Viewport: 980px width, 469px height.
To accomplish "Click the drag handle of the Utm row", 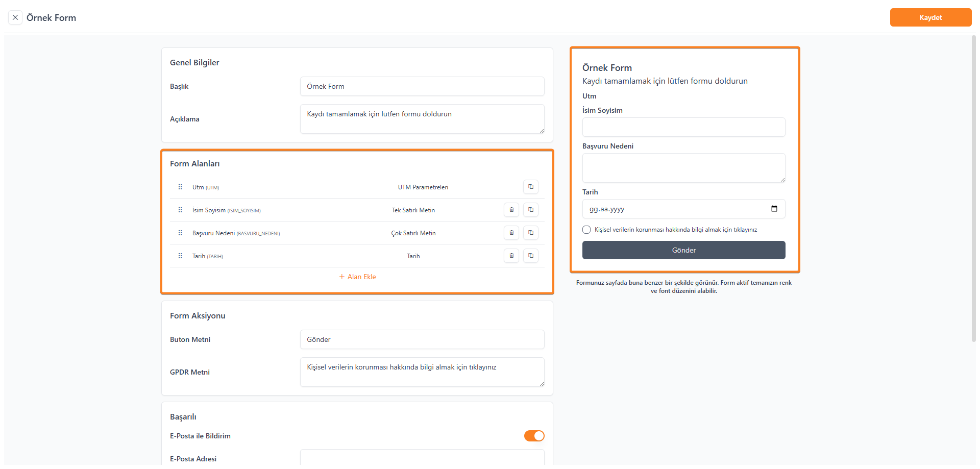I will [x=180, y=187].
